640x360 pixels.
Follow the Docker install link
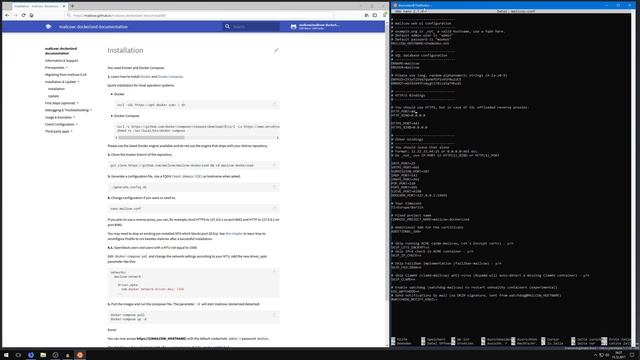click(x=145, y=77)
